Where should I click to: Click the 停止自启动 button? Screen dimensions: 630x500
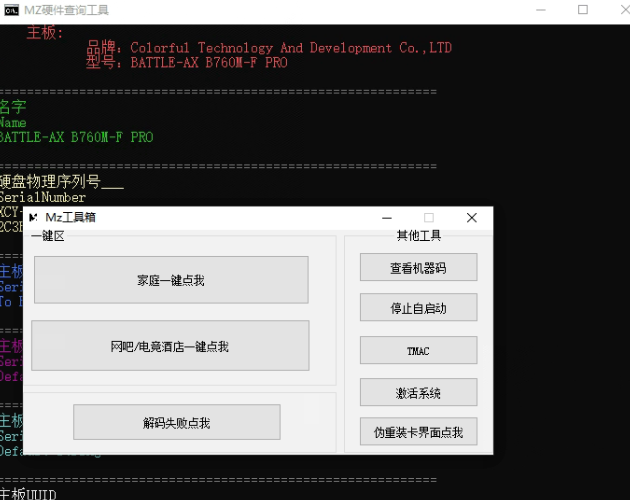pos(418,308)
